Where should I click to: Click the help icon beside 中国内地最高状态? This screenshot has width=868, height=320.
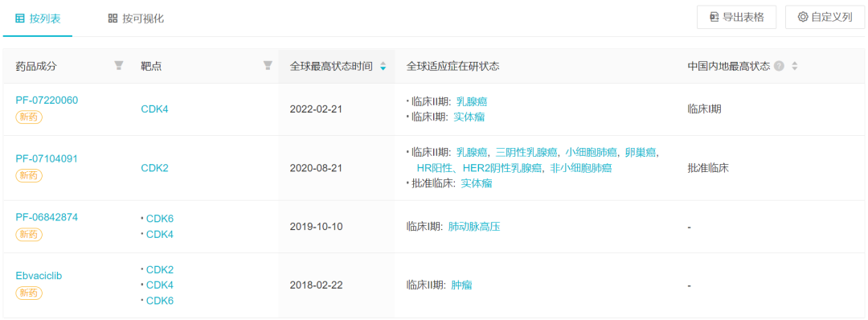click(x=780, y=66)
